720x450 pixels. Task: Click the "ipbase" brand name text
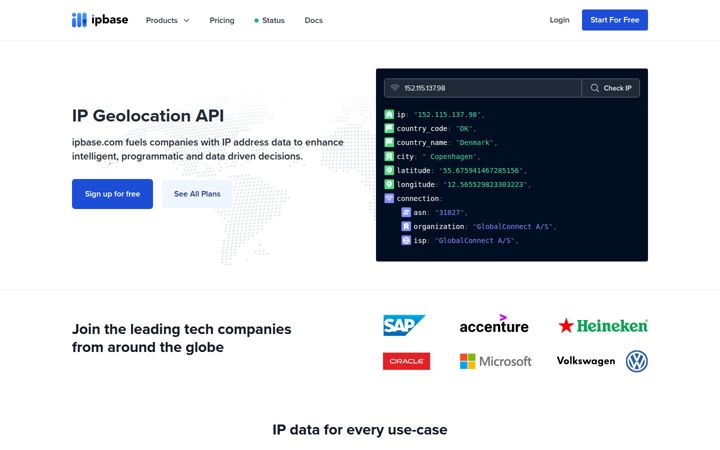point(110,20)
